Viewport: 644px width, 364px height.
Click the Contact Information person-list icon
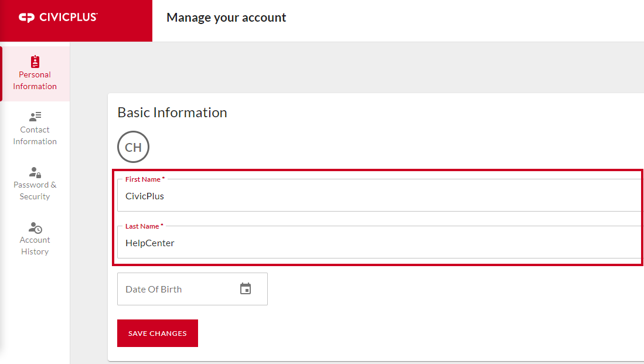[35, 116]
